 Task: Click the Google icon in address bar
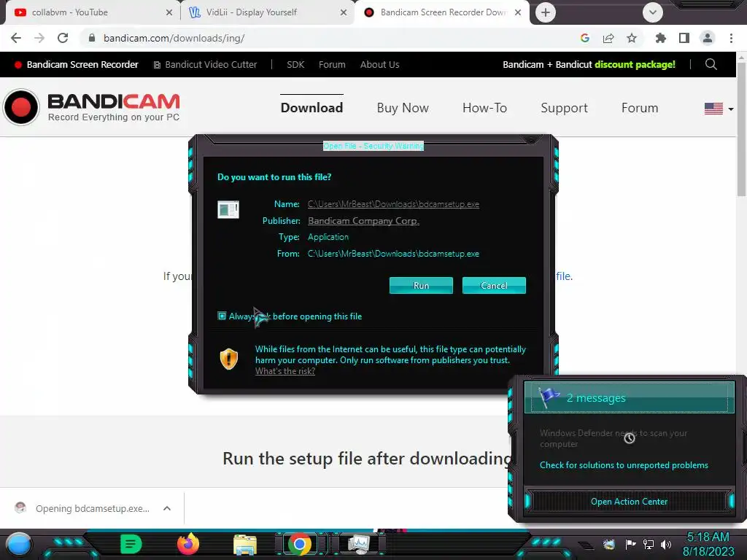pos(585,38)
